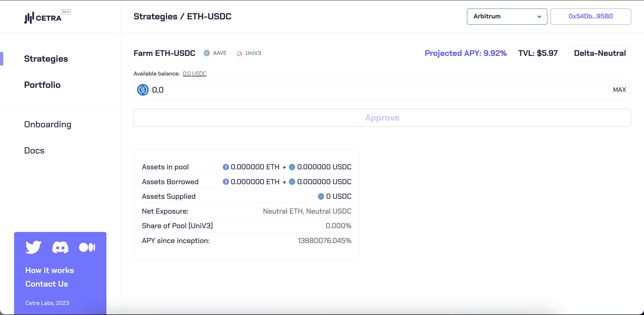Click the UniV3 label
The image size is (644, 315).
coord(253,53)
